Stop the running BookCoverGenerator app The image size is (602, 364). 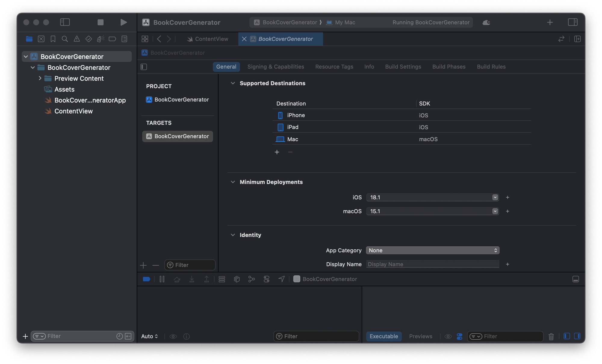[101, 22]
